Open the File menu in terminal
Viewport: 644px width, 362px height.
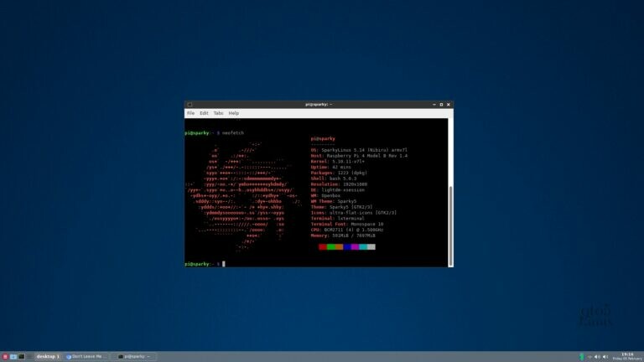coord(190,113)
